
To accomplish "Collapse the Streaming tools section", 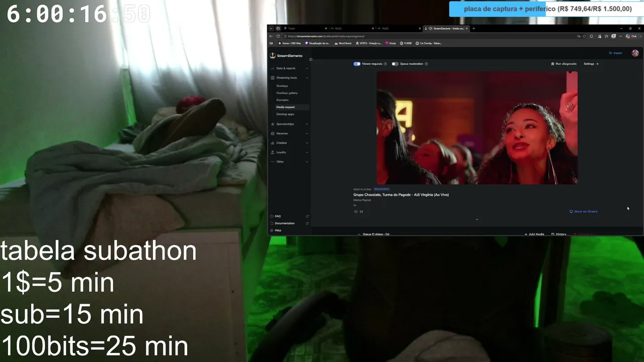I will tap(289, 78).
